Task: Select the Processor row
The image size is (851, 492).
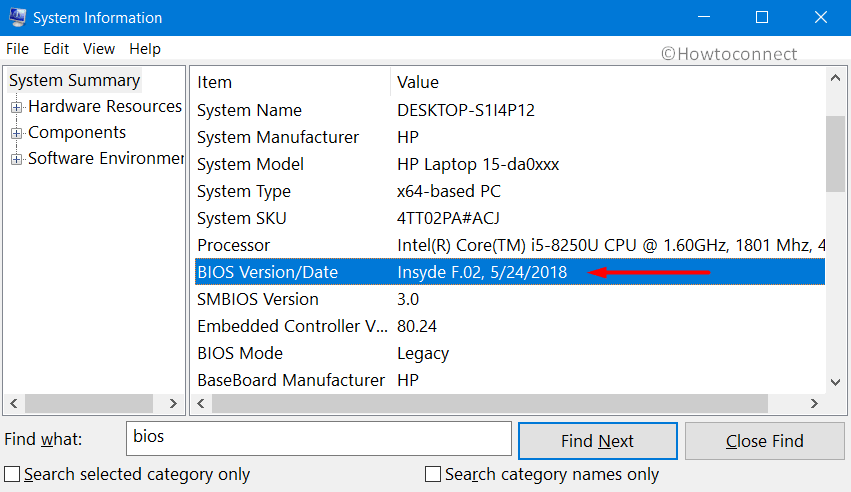Action: (x=510, y=245)
